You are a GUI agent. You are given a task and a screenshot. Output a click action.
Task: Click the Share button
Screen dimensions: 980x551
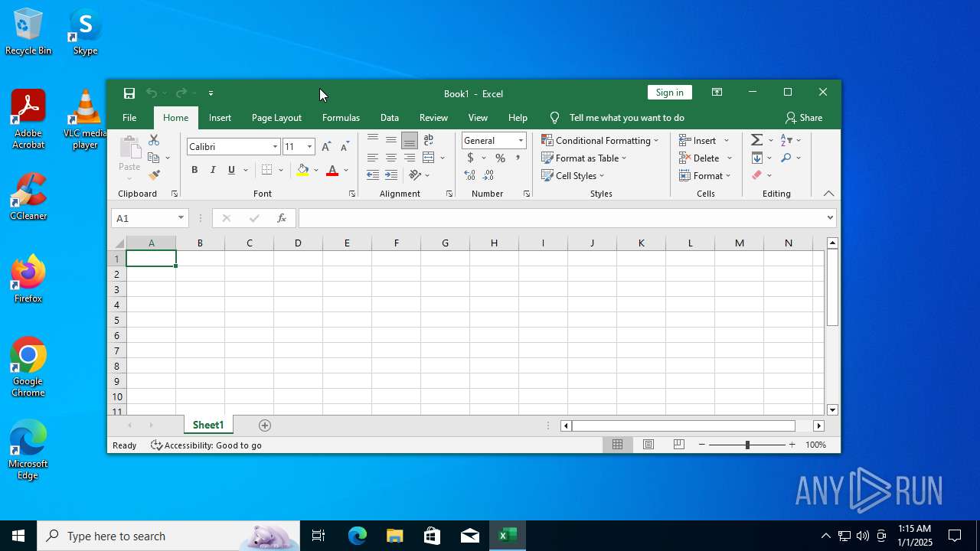[804, 118]
